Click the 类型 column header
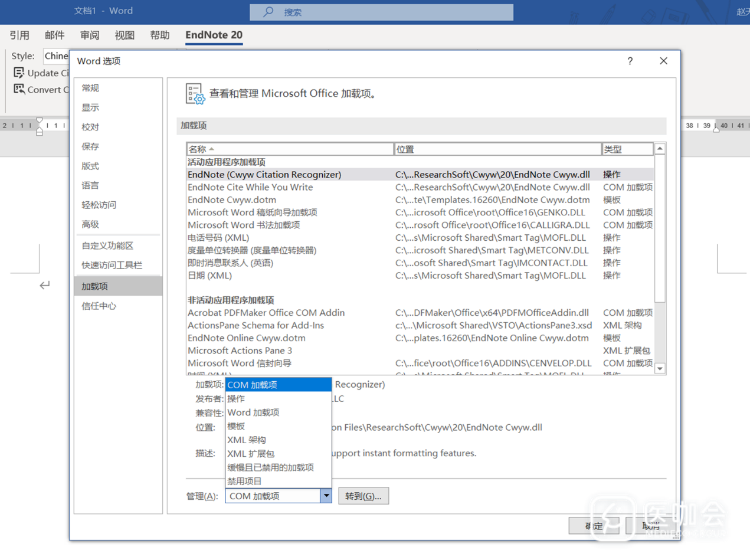Screen dimensions: 750x560 (x=627, y=149)
